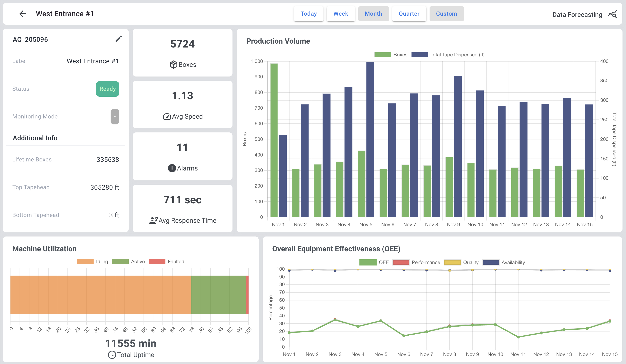Screen dimensions: 626x364
Task: Click the Nov 5 tape dispensed bar
Action: click(x=370, y=139)
